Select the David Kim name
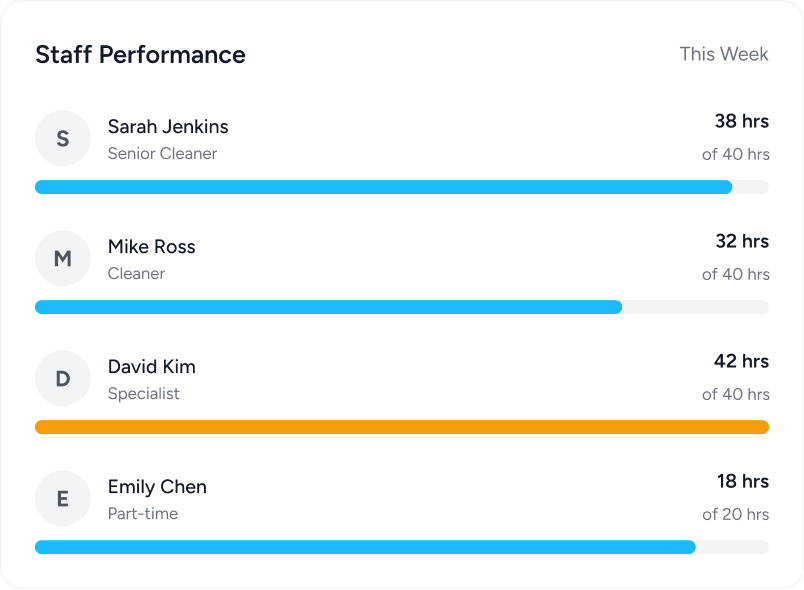This screenshot has width=804, height=590. 152,366
